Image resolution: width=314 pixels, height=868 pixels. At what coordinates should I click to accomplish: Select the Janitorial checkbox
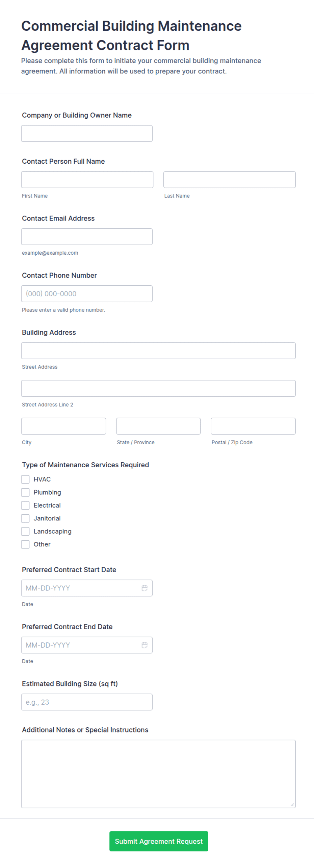click(x=25, y=518)
